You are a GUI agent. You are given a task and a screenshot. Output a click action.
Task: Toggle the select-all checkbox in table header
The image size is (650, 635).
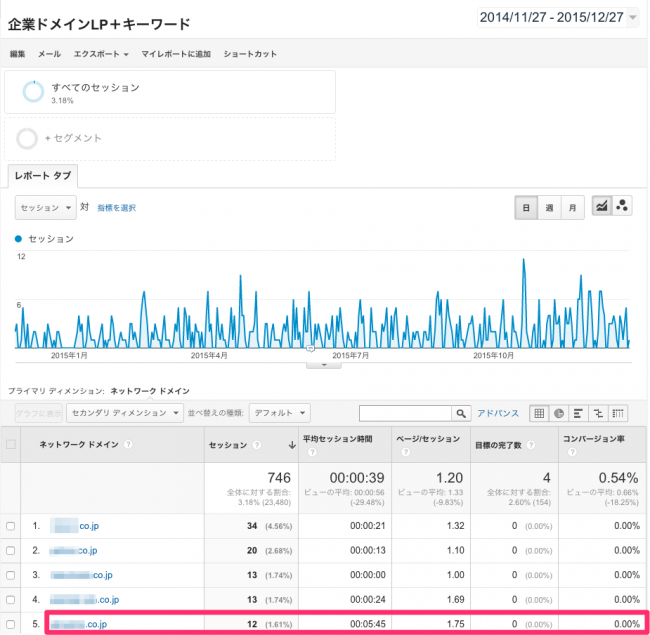click(11, 443)
